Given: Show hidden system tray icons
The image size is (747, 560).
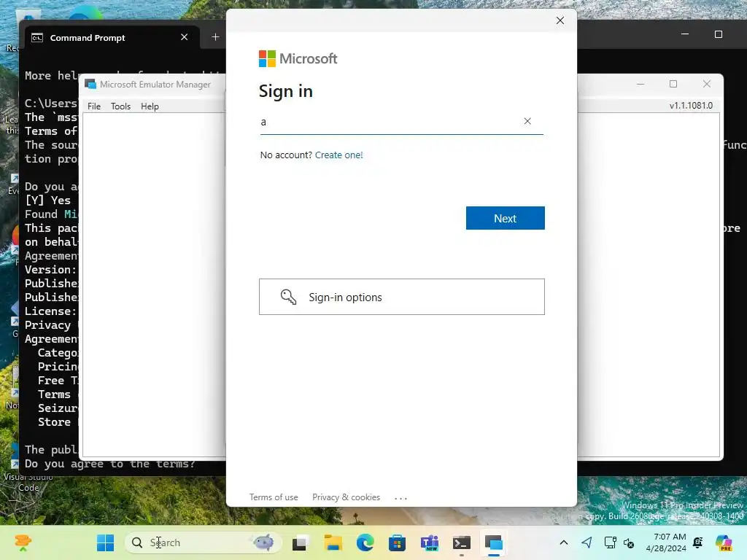Looking at the screenshot, I should 564,542.
